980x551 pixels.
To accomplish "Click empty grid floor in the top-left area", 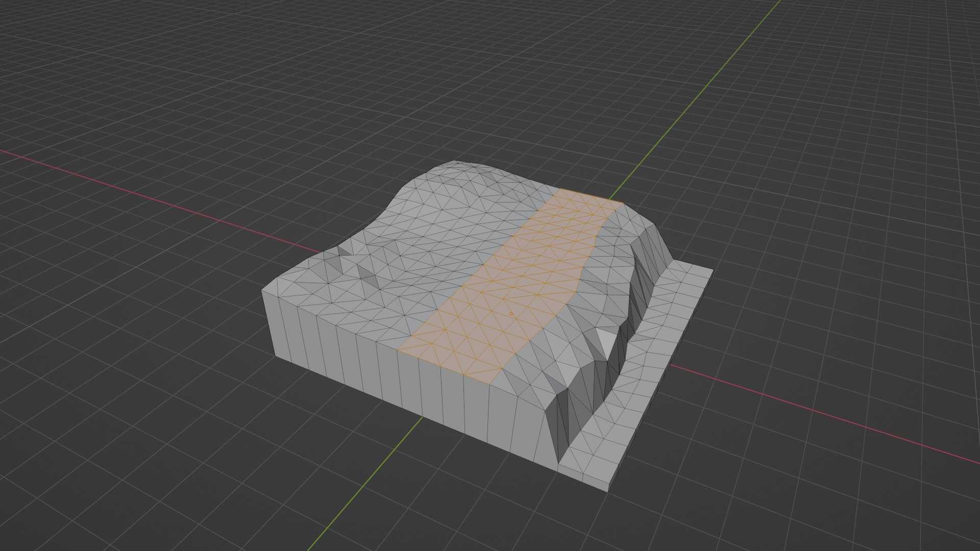I will [x=128, y=77].
